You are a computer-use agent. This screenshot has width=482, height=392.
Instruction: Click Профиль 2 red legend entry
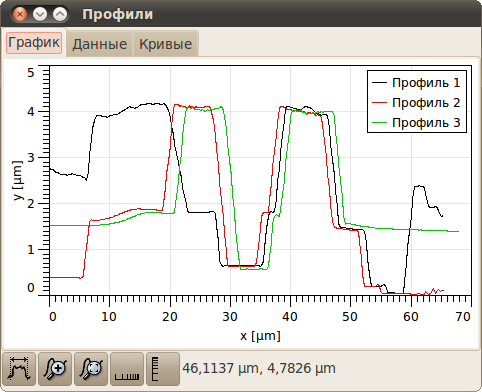417,103
